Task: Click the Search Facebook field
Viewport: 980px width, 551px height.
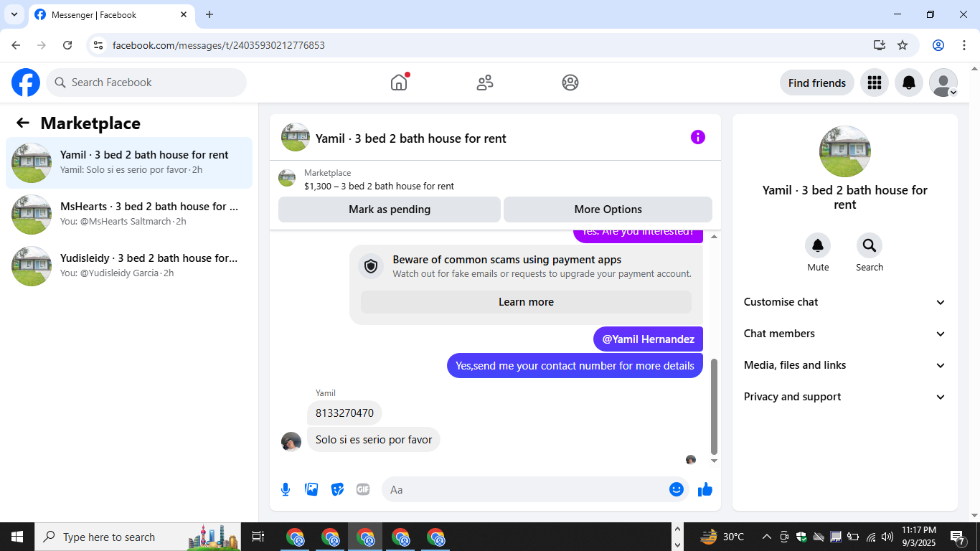Action: (x=146, y=83)
